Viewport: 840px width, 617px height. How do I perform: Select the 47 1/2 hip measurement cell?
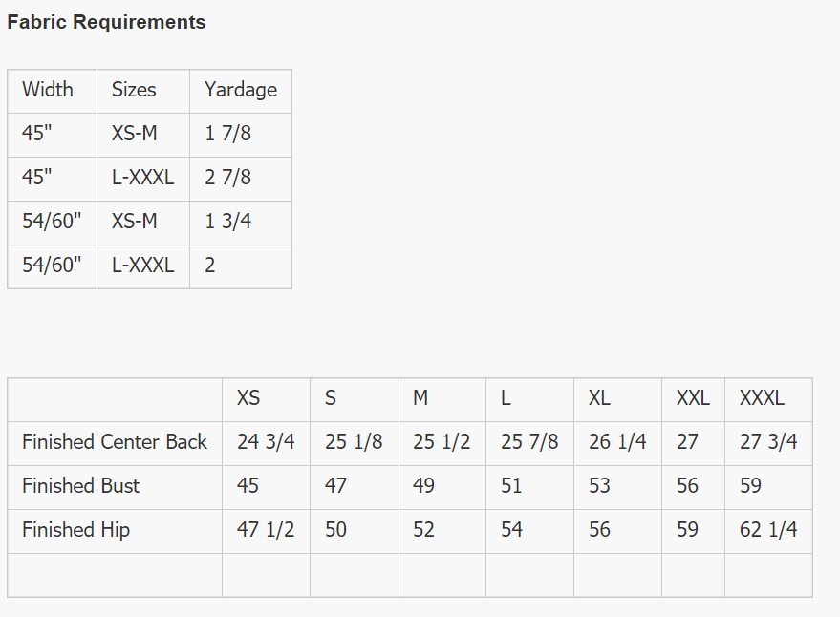[267, 531]
